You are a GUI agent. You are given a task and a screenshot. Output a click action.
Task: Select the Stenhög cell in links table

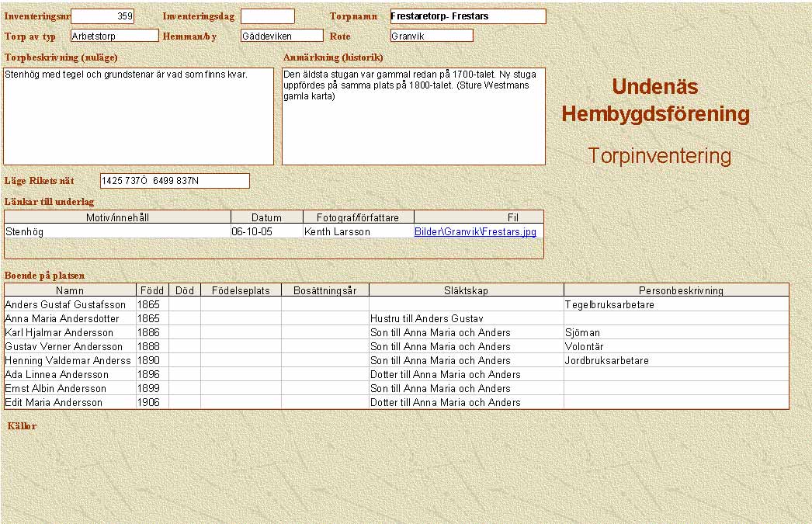coord(117,231)
